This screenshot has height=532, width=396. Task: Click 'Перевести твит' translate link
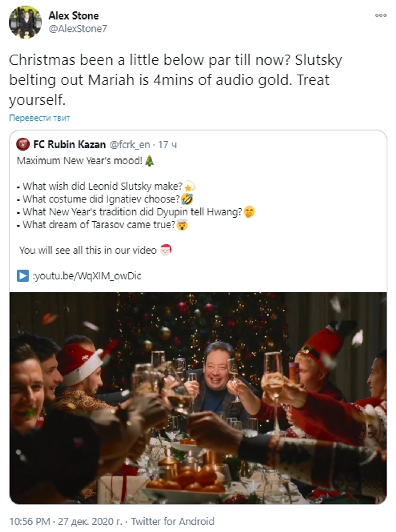(40, 118)
